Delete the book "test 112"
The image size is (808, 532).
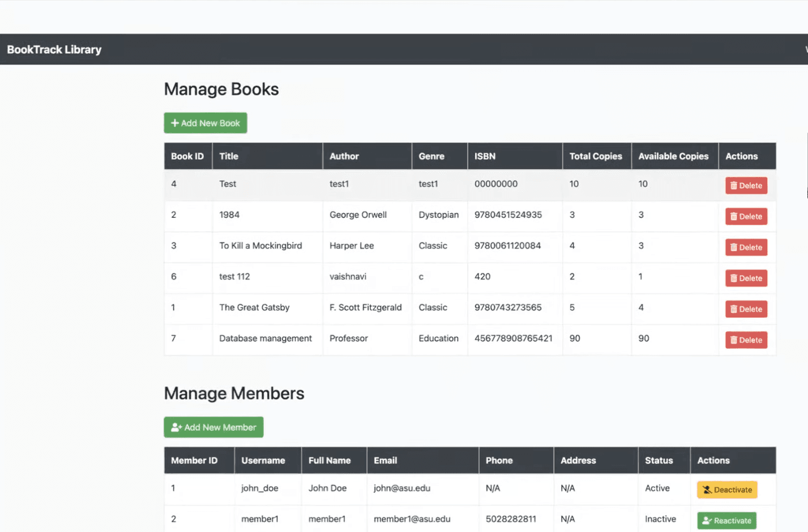[746, 278]
